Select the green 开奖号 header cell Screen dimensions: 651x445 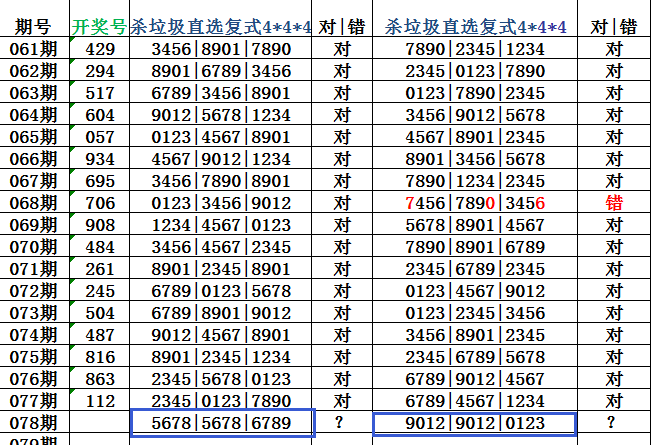100,19
